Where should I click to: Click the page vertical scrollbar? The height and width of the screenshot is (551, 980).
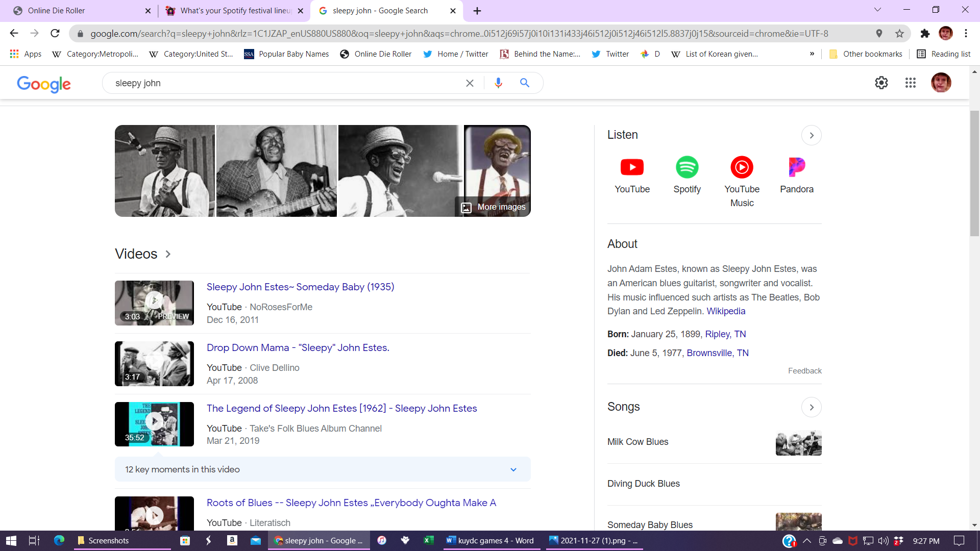point(974,173)
